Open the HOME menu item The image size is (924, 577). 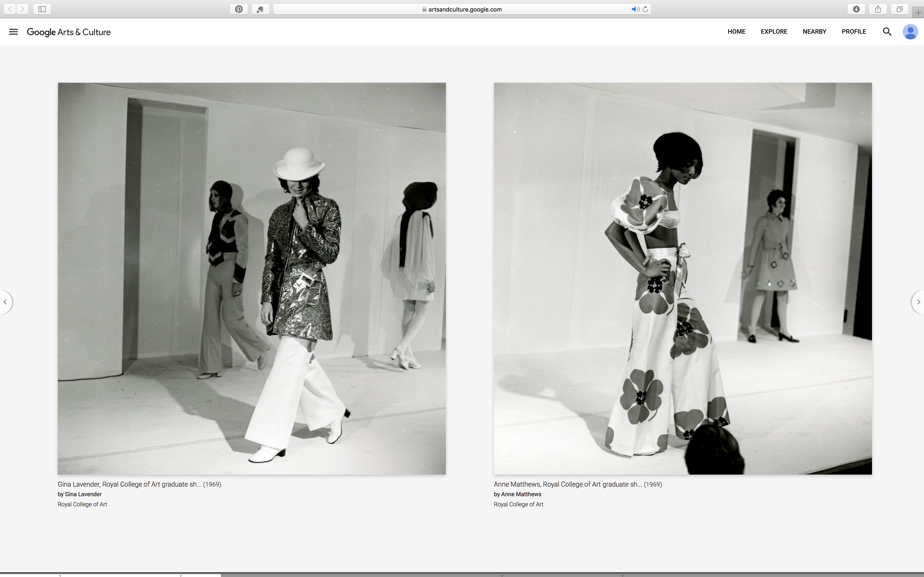coord(736,32)
